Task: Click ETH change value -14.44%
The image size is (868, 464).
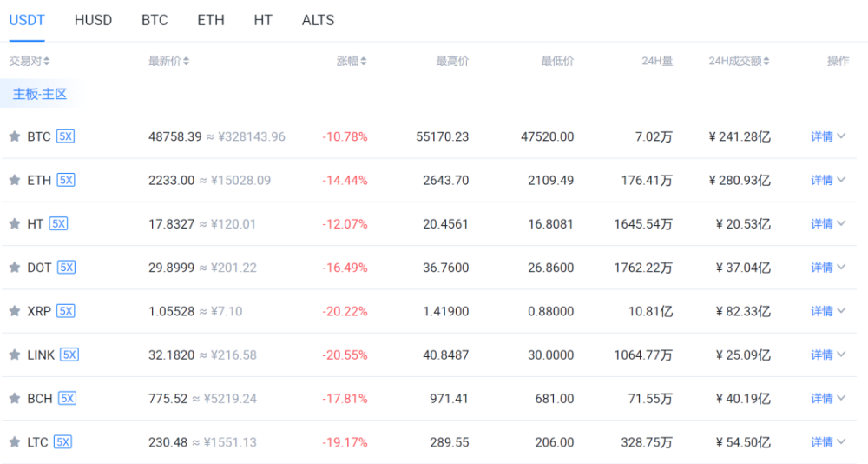Action: click(x=345, y=180)
